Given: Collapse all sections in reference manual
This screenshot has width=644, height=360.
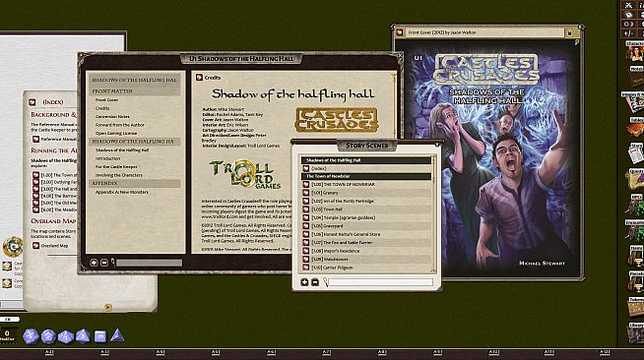Looking at the screenshot, I should [104, 263].
